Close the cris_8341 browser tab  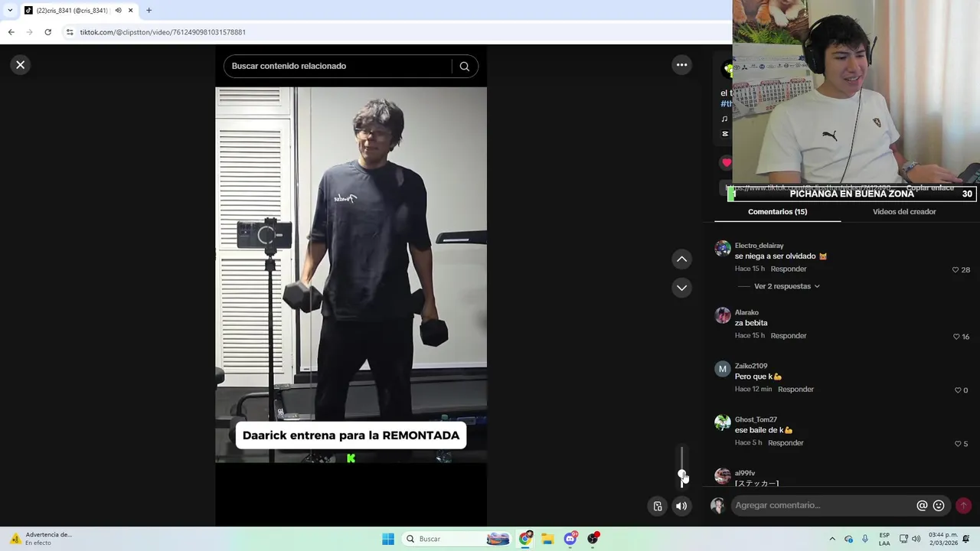pyautogui.click(x=130, y=10)
